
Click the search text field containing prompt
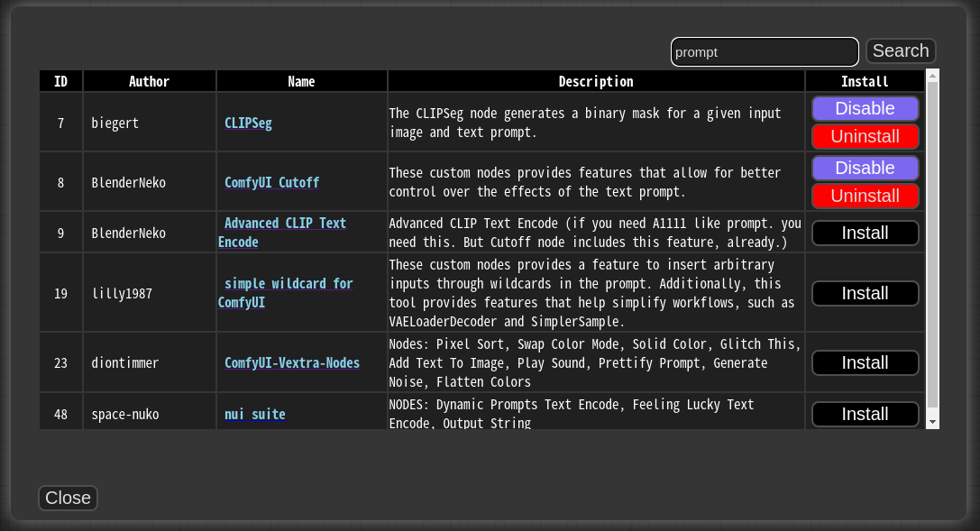(764, 51)
